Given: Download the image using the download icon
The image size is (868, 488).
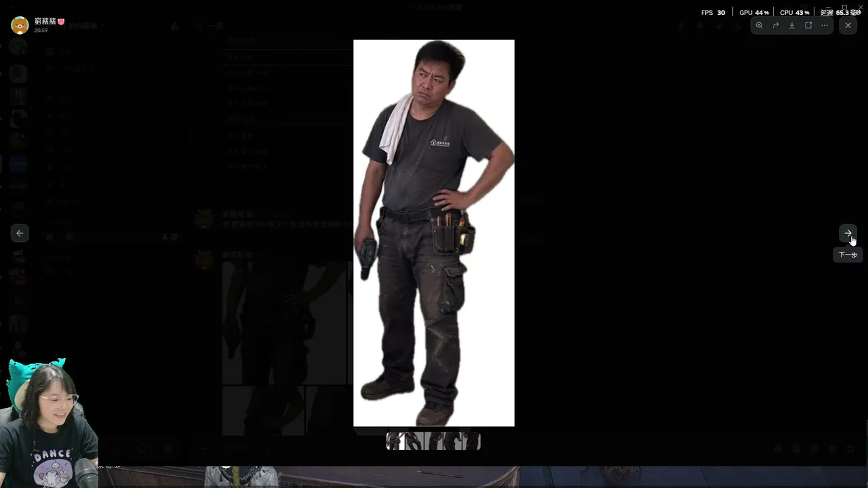Looking at the screenshot, I should pos(792,25).
